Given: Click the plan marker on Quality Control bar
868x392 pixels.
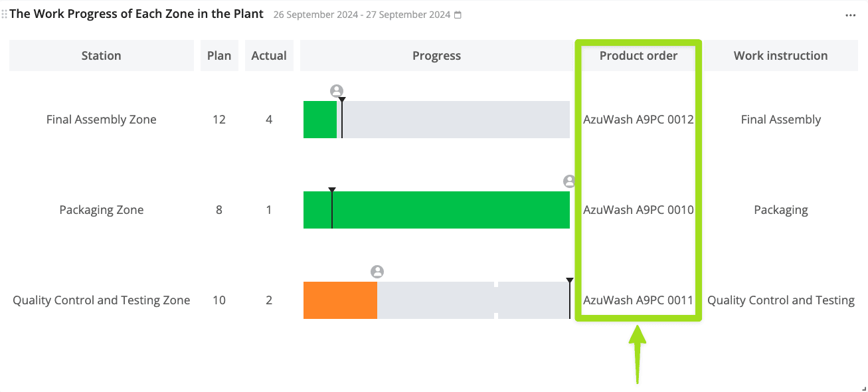Looking at the screenshot, I should pyautogui.click(x=569, y=281).
